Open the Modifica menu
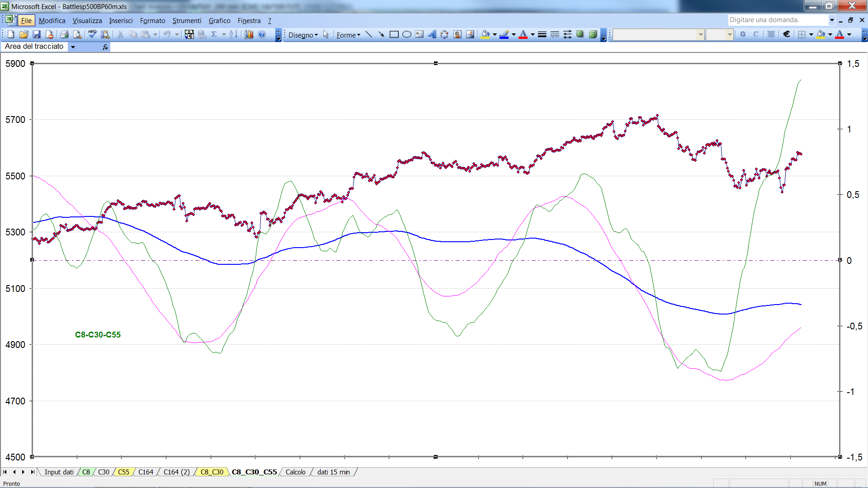 coord(52,20)
